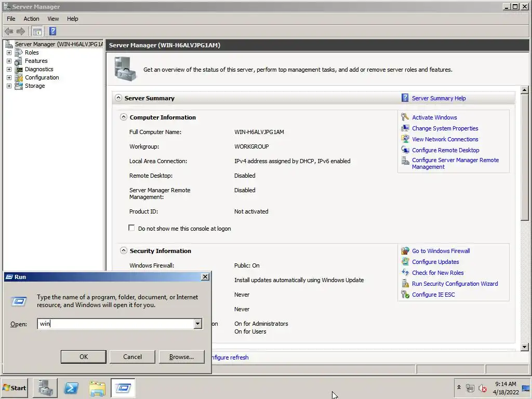Expand the Features tree node

(x=9, y=61)
